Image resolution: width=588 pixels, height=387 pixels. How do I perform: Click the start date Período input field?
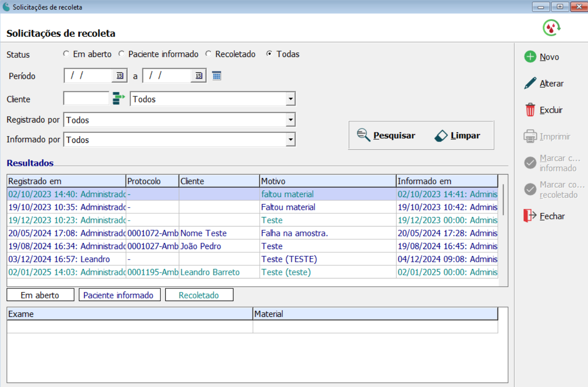(88, 76)
